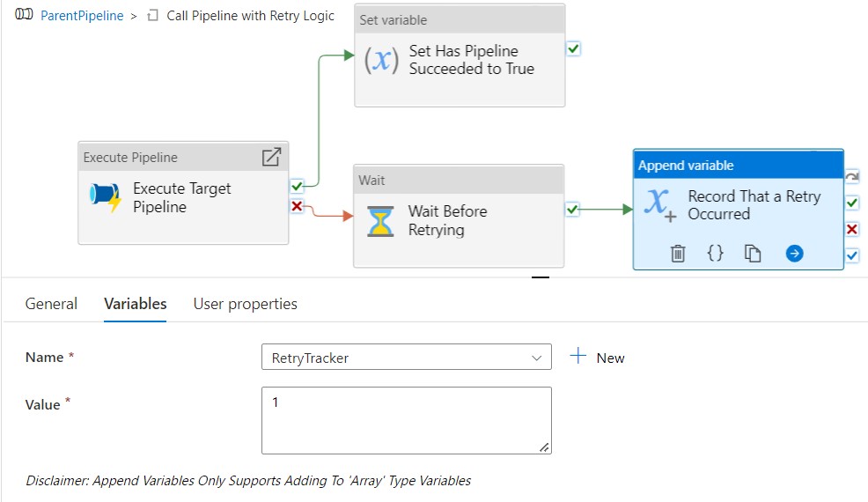Click the green success connector on Append variable

[x=852, y=203]
